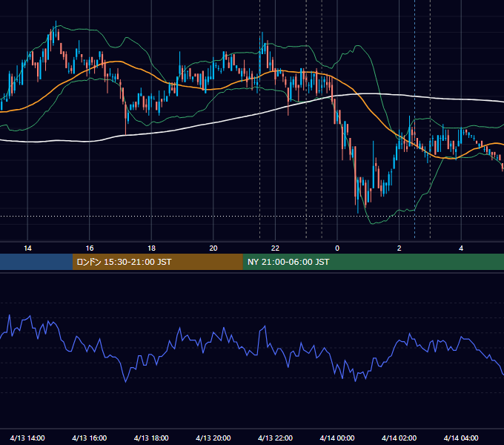Click the 4/13 22:00 time label
The width and height of the screenshot is (504, 445).
(x=275, y=438)
